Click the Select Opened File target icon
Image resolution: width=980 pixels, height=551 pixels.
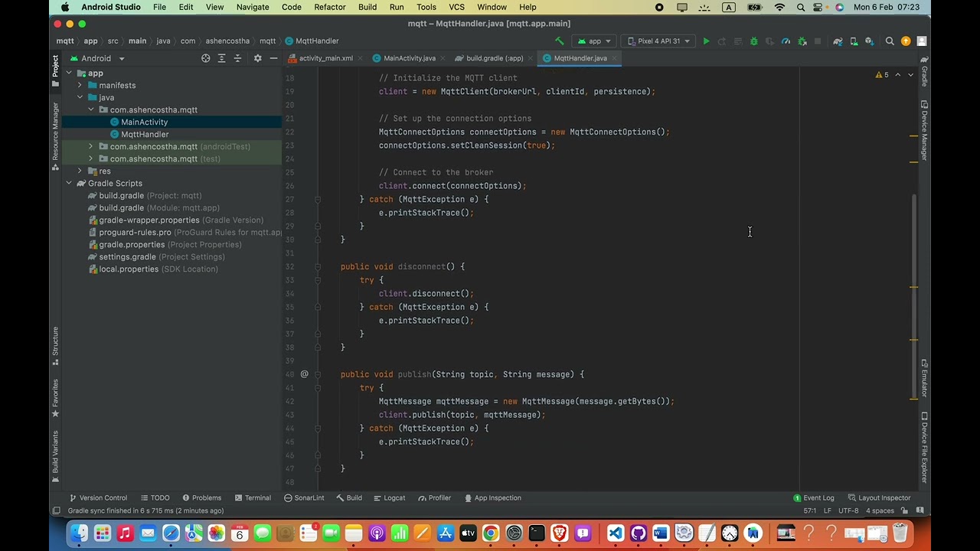205,58
